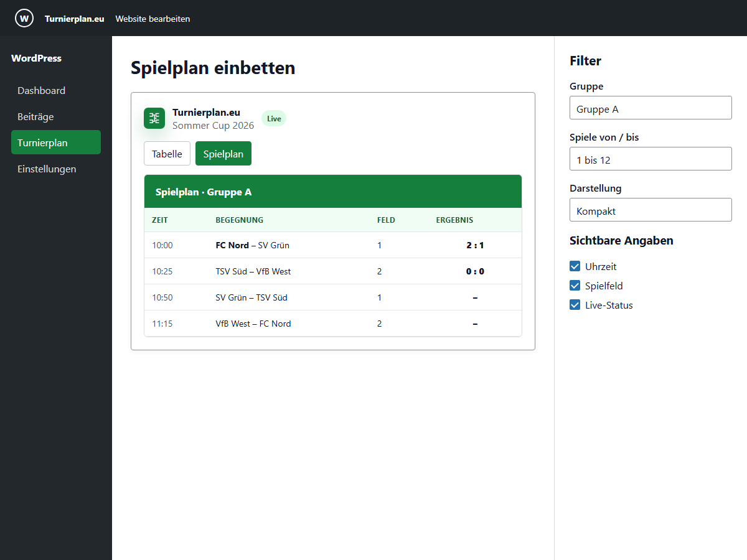The image size is (747, 560).
Task: Click the WordPress W logo icon
Action: [24, 18]
